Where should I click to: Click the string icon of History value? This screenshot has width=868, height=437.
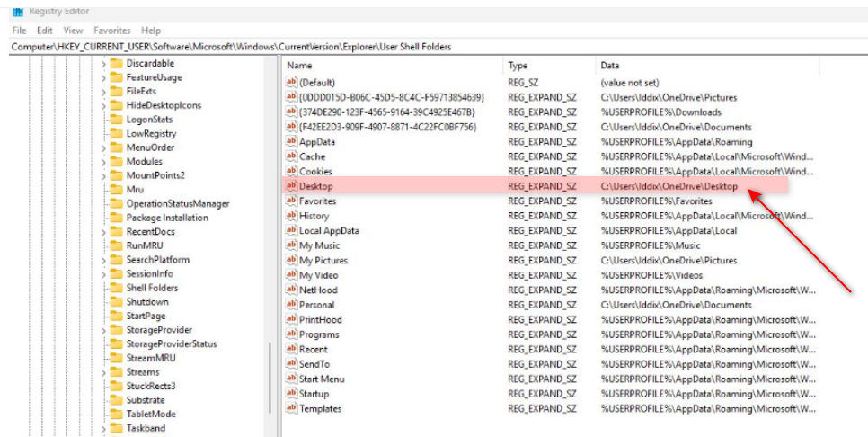tap(291, 216)
